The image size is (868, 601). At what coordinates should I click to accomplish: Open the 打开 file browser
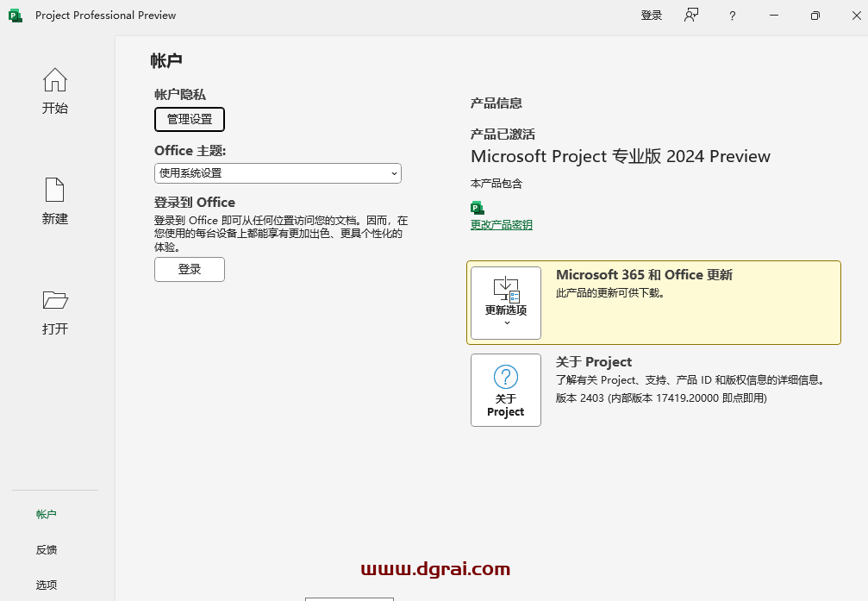tap(55, 312)
